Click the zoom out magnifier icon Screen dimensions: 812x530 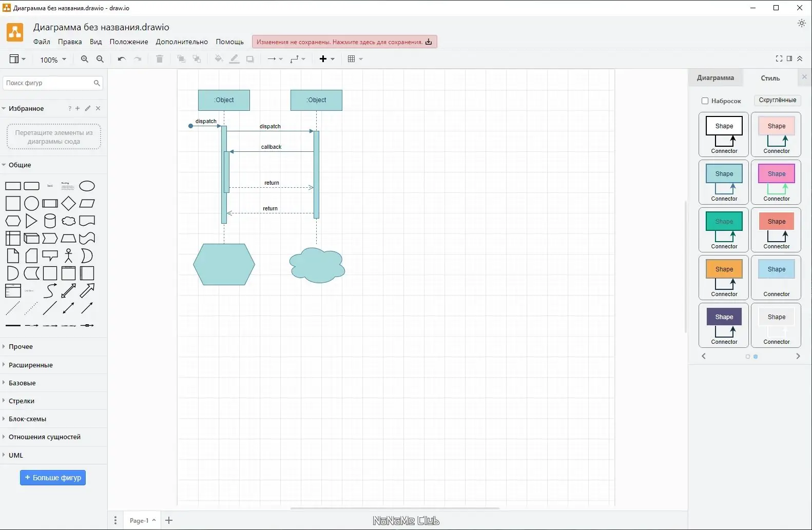click(x=100, y=59)
